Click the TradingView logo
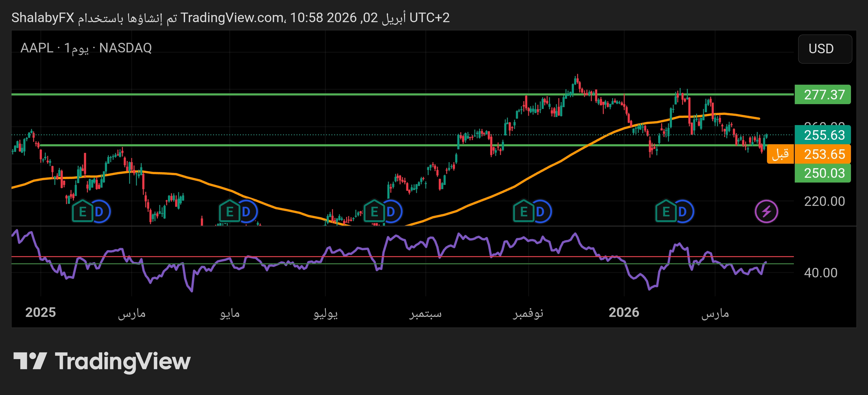This screenshot has width=868, height=395. [x=102, y=361]
